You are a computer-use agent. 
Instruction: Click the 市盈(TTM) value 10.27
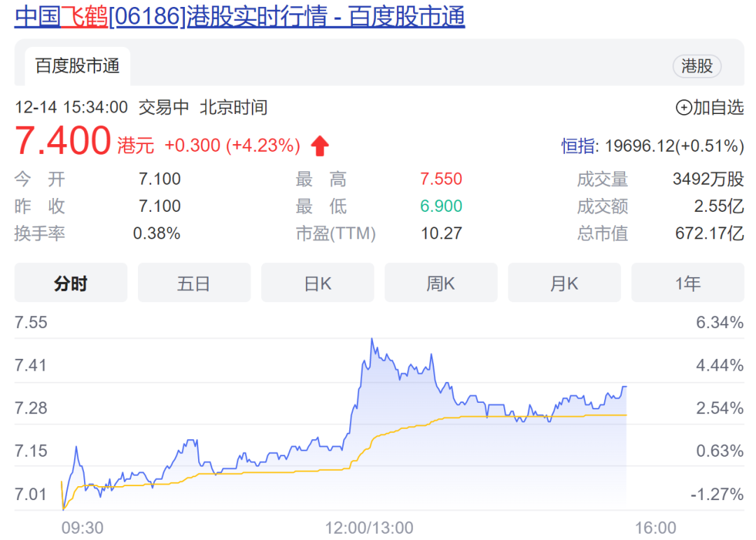[441, 234]
